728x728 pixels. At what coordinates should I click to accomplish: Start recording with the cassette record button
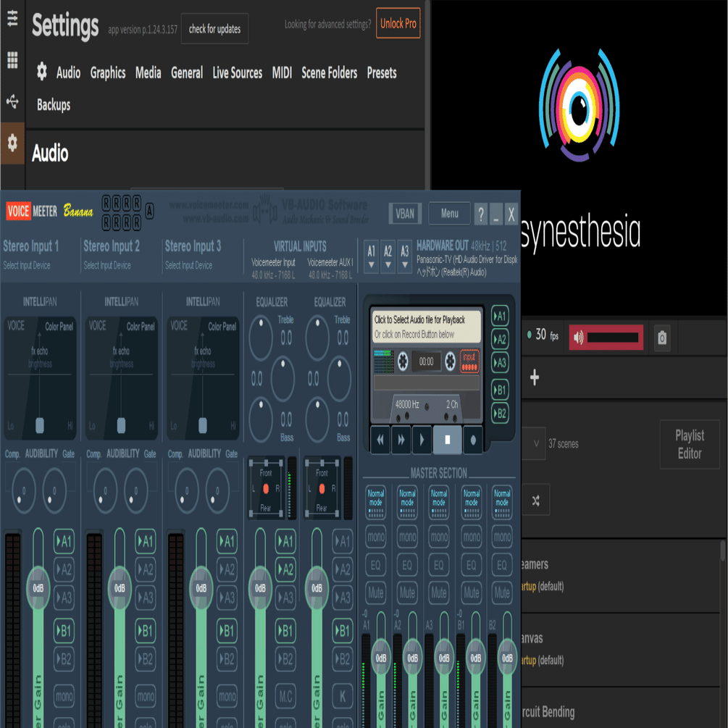(472, 440)
